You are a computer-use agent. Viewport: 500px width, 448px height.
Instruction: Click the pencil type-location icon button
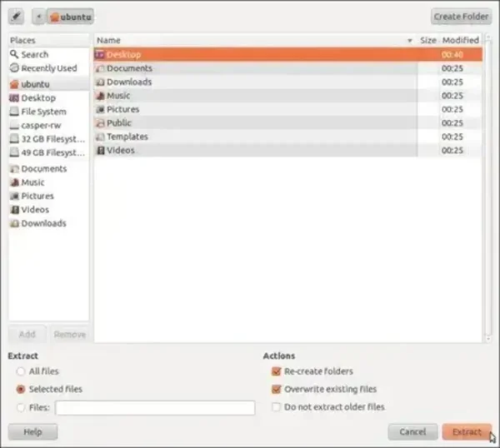(17, 17)
